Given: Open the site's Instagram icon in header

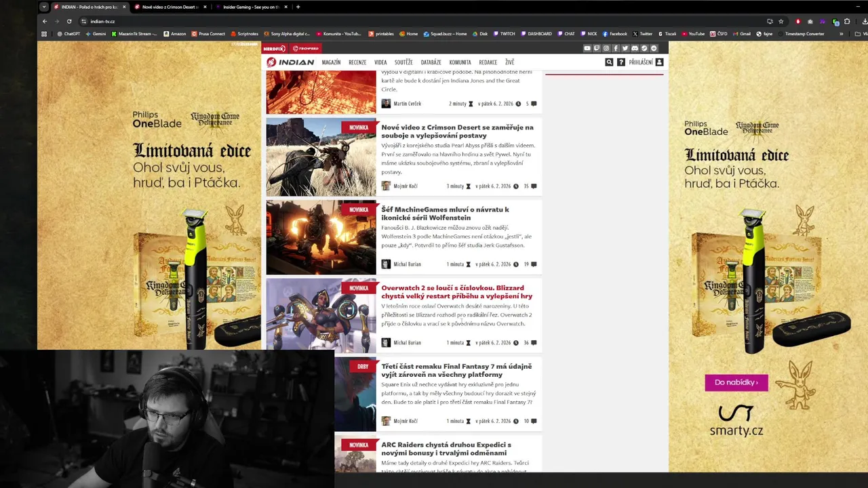Looking at the screenshot, I should [606, 48].
